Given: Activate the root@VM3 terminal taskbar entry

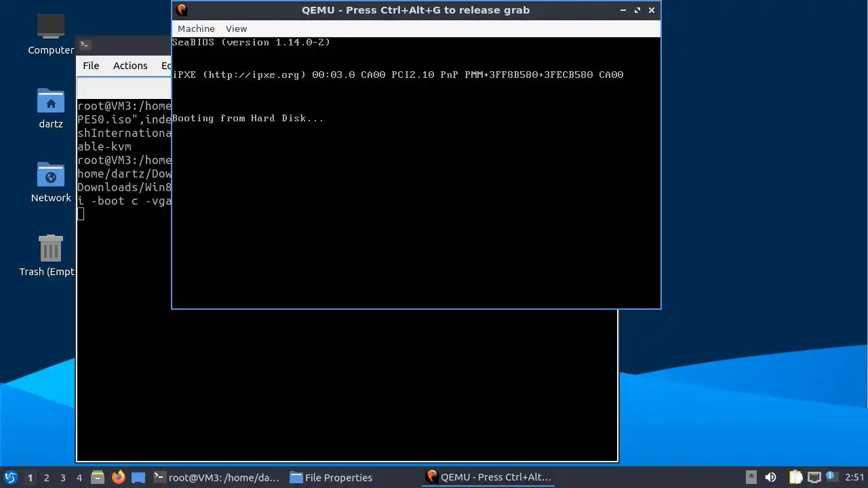Looking at the screenshot, I should coord(217,477).
